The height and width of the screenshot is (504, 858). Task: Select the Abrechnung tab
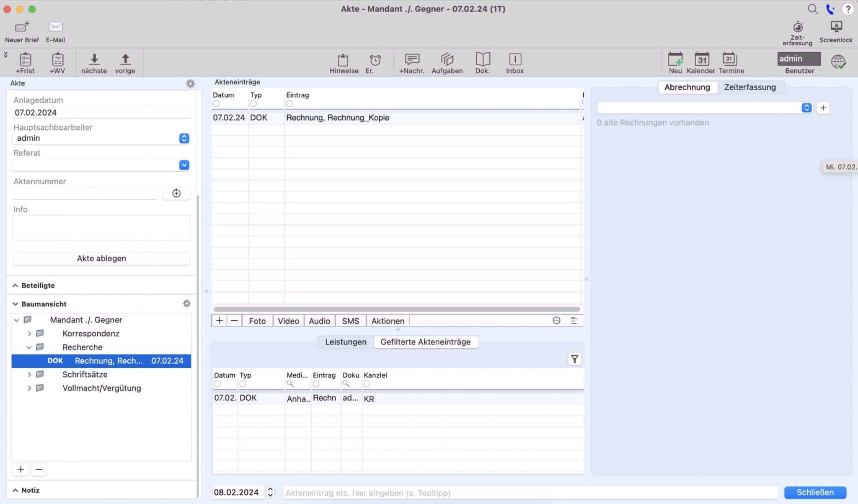pyautogui.click(x=687, y=87)
